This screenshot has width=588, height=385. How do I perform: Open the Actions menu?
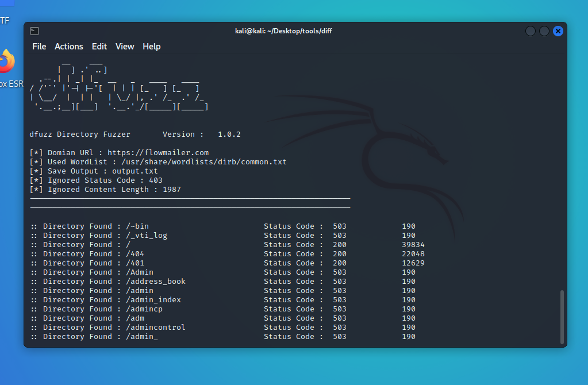[x=68, y=47]
